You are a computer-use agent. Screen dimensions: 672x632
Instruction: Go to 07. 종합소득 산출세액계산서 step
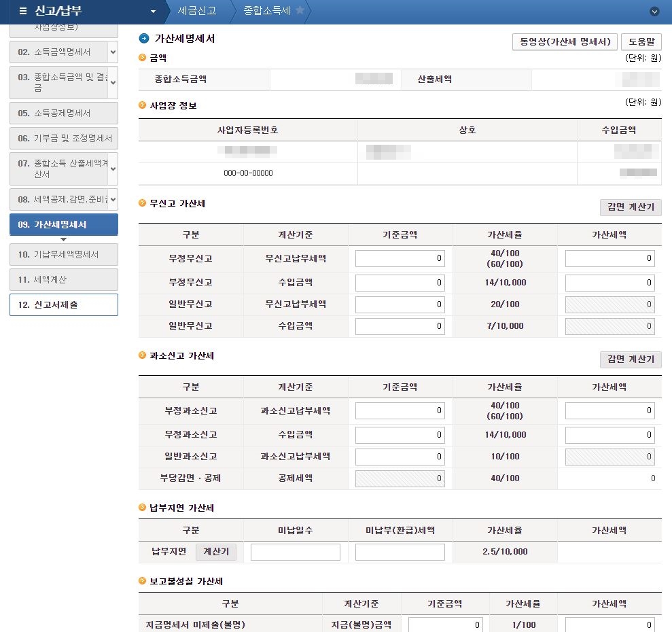tap(58, 169)
